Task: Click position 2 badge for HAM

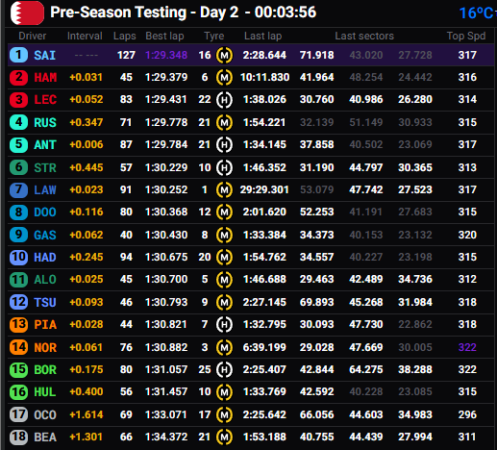Action: click(x=19, y=77)
